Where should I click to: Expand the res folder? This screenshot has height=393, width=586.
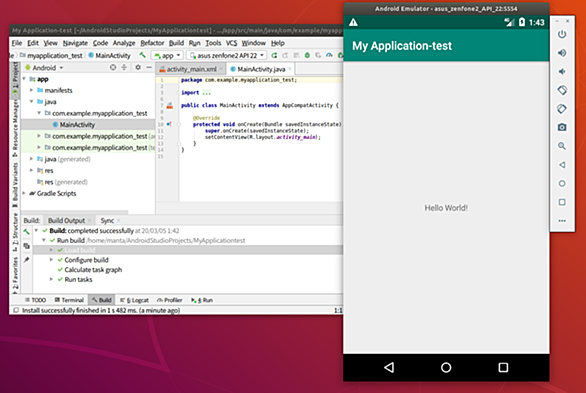pyautogui.click(x=32, y=170)
